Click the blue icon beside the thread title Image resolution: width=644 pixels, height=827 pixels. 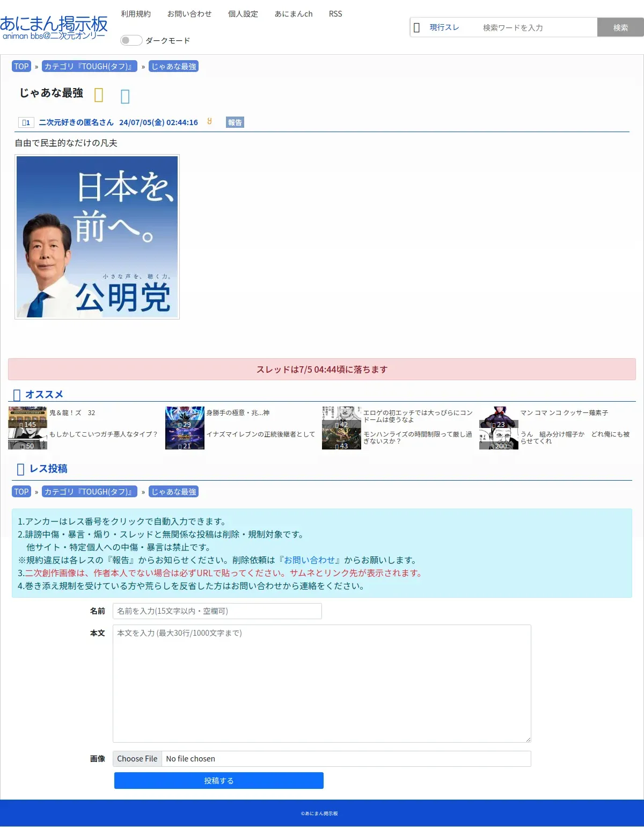(x=125, y=96)
